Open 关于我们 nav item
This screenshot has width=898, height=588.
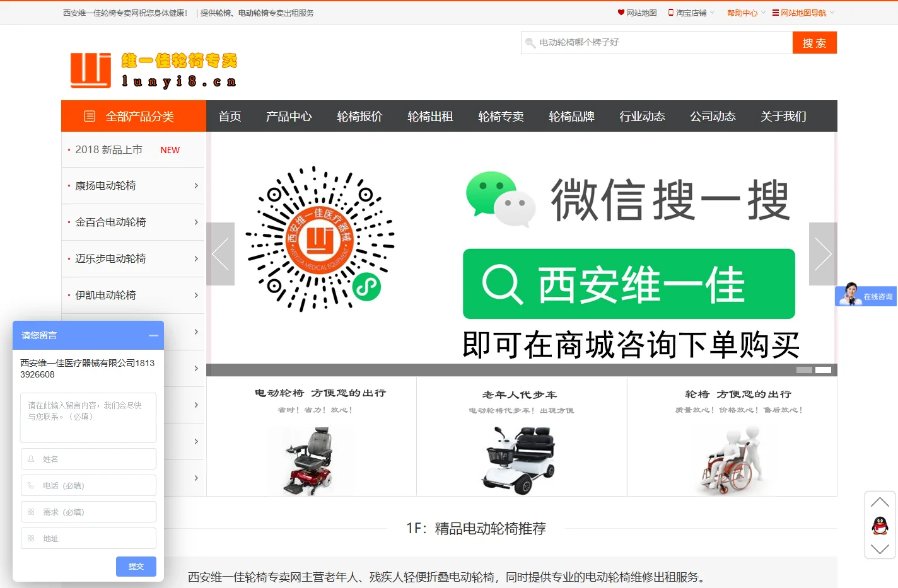click(x=783, y=116)
